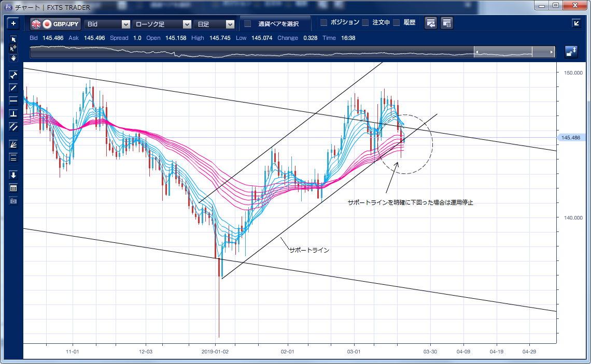Click the High value 145.745
This screenshot has height=364, width=591.
(x=220, y=38)
